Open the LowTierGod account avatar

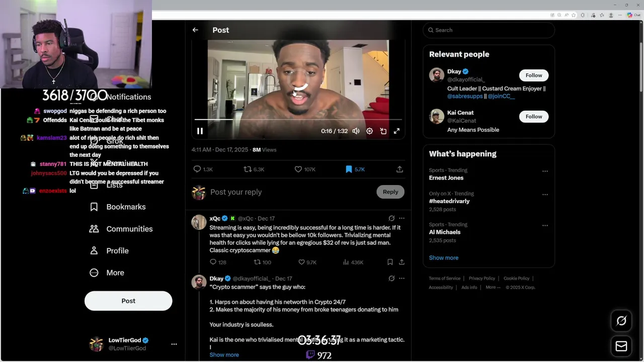point(96,344)
